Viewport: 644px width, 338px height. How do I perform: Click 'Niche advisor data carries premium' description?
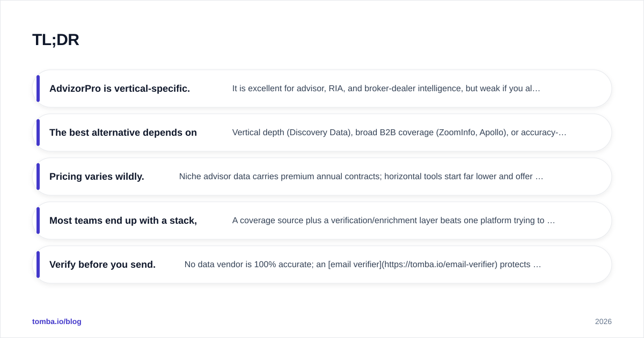point(361,177)
